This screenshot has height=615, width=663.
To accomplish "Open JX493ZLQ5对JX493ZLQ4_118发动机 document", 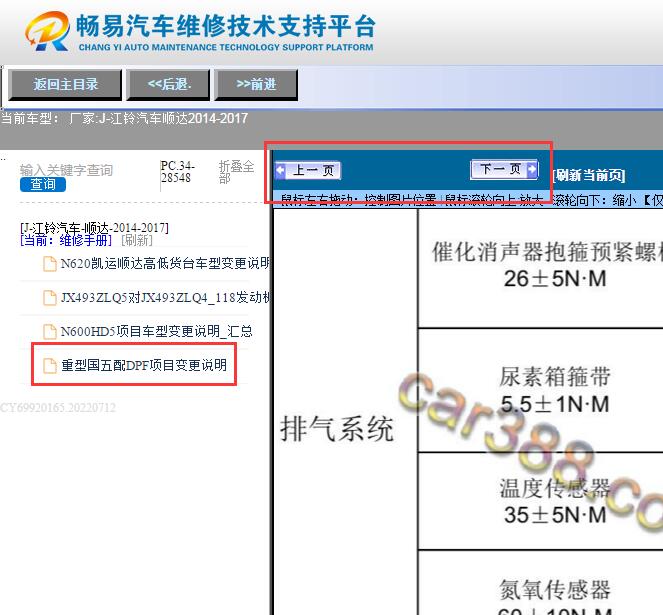I will tap(165, 297).
